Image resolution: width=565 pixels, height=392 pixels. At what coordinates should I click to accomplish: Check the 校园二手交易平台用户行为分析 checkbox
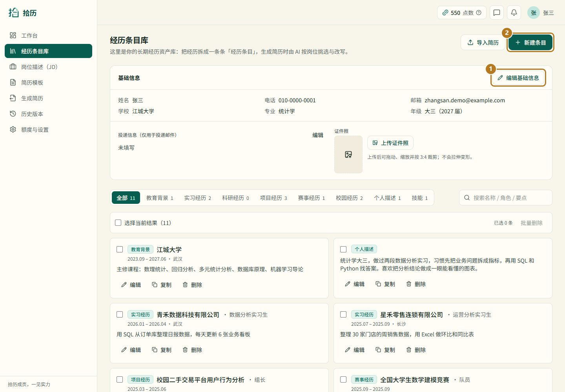pyautogui.click(x=120, y=379)
